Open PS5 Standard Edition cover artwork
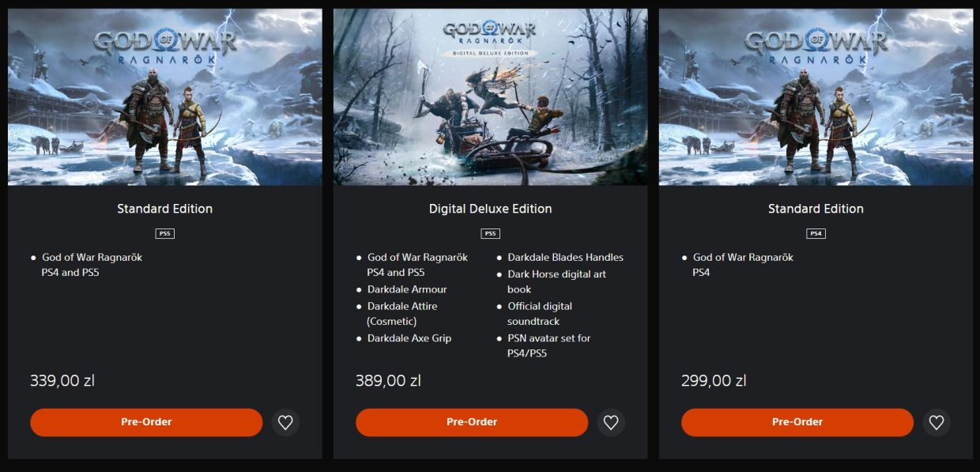The height and width of the screenshot is (472, 980). (x=165, y=97)
